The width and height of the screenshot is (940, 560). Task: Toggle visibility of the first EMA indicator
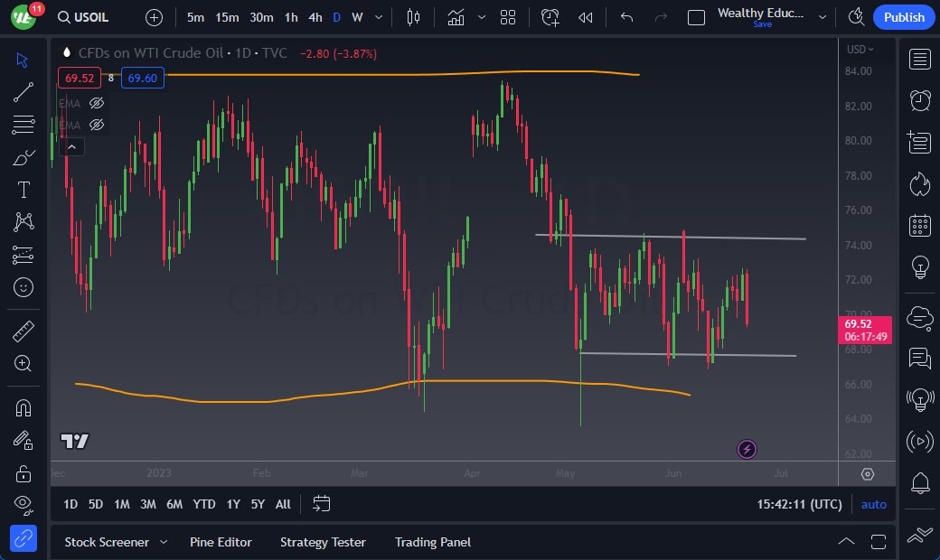[97, 103]
